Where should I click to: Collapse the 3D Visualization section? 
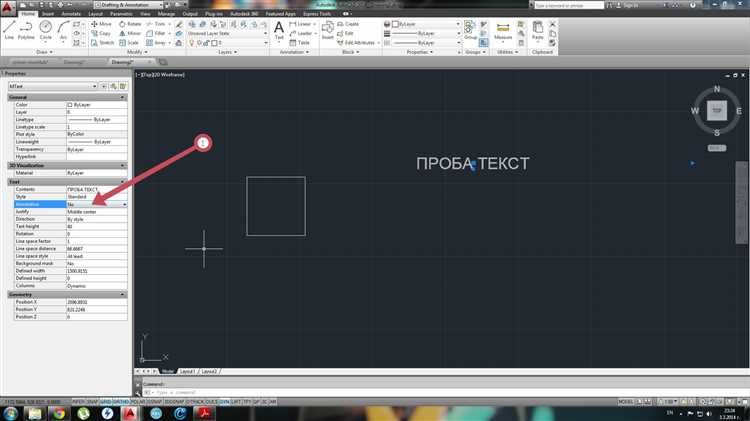122,166
